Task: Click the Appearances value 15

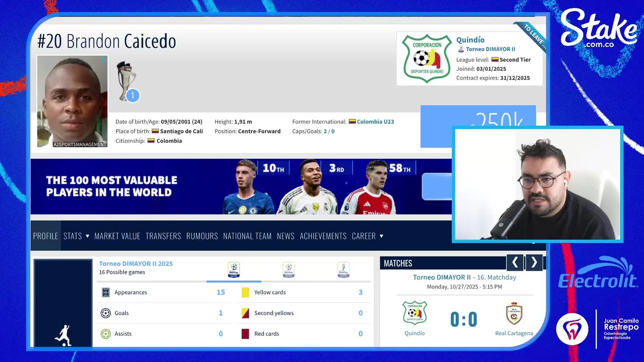Action: tap(220, 292)
